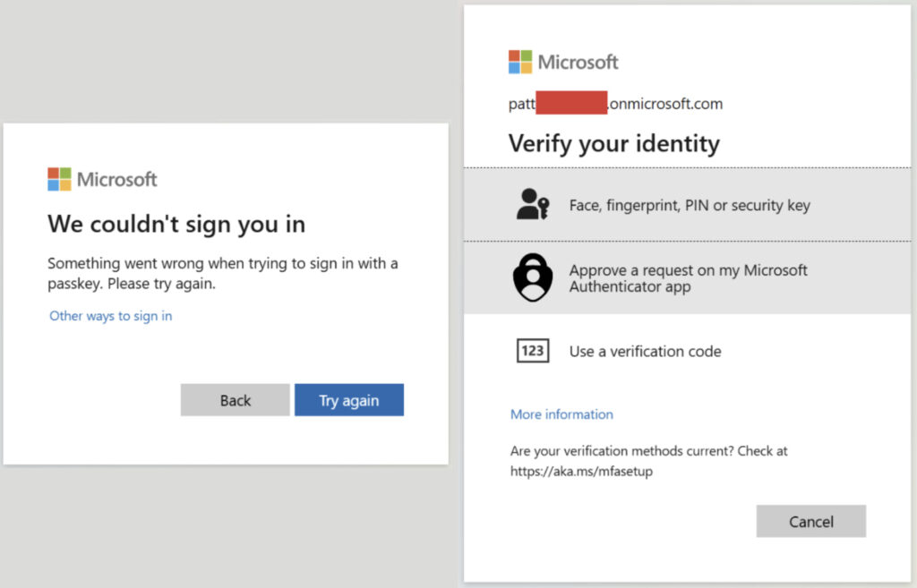This screenshot has height=588, width=917.
Task: Click the Try again button
Action: [x=349, y=400]
